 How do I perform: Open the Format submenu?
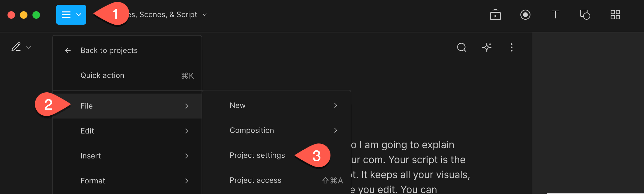click(x=127, y=181)
